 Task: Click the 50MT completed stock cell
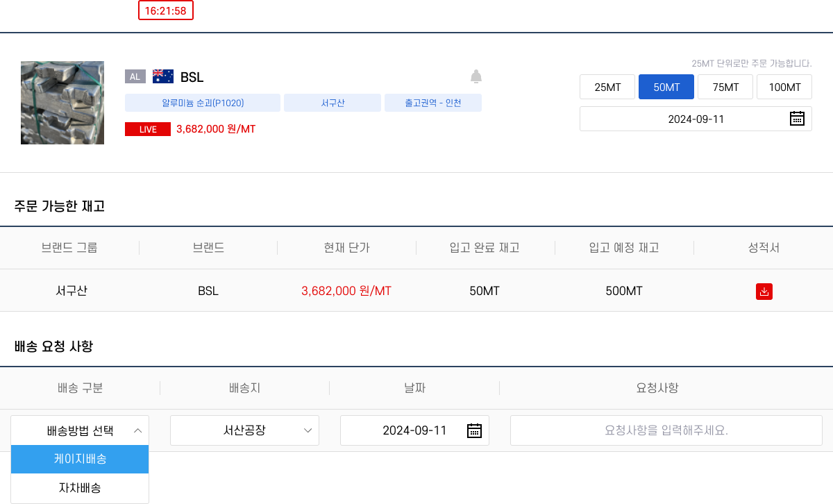tap(485, 291)
